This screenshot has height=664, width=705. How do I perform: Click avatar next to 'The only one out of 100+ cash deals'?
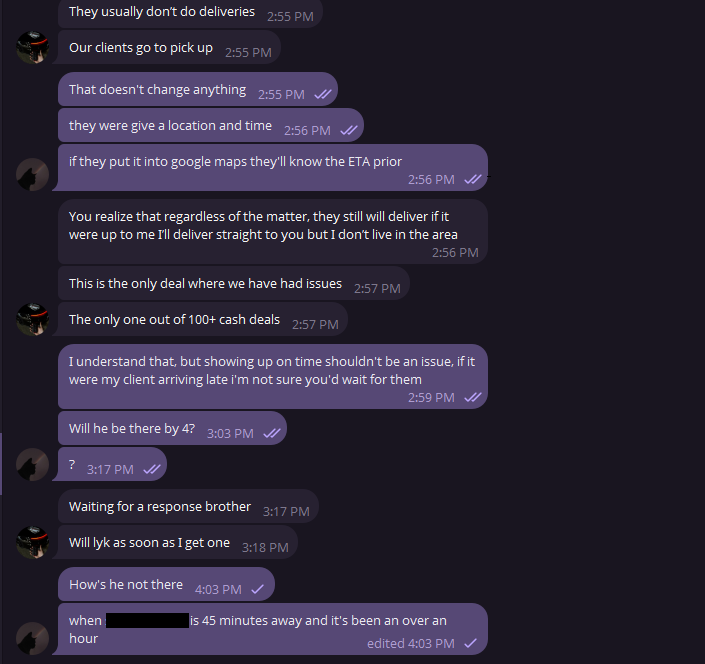(x=32, y=319)
